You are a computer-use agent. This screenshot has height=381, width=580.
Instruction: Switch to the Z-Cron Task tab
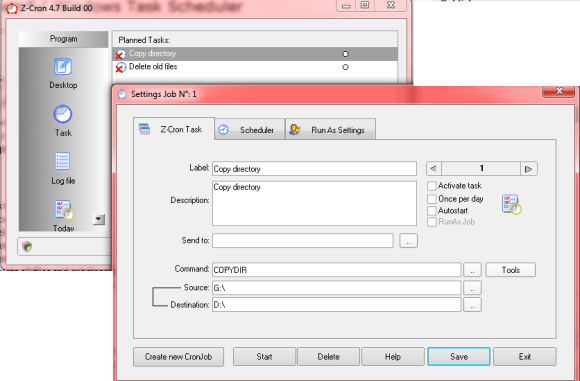point(174,129)
